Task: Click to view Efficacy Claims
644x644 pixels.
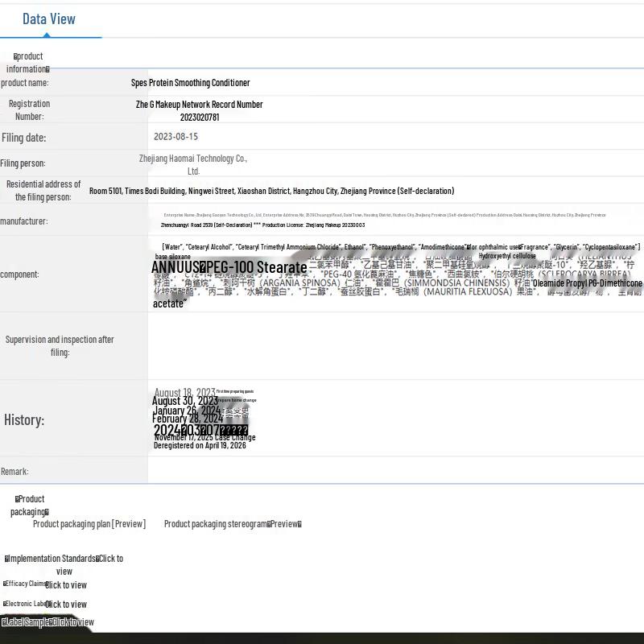Action: tap(66, 585)
